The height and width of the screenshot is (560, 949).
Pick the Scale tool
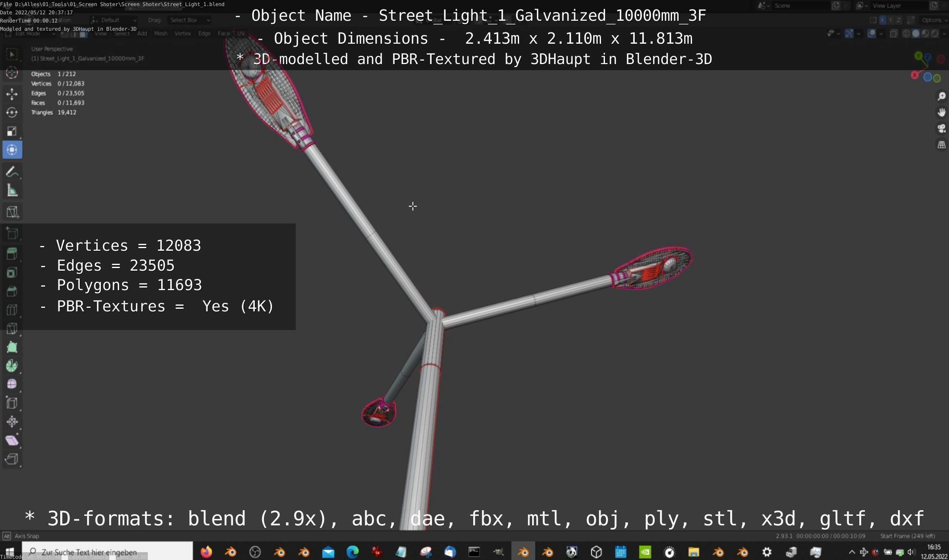coord(12,131)
